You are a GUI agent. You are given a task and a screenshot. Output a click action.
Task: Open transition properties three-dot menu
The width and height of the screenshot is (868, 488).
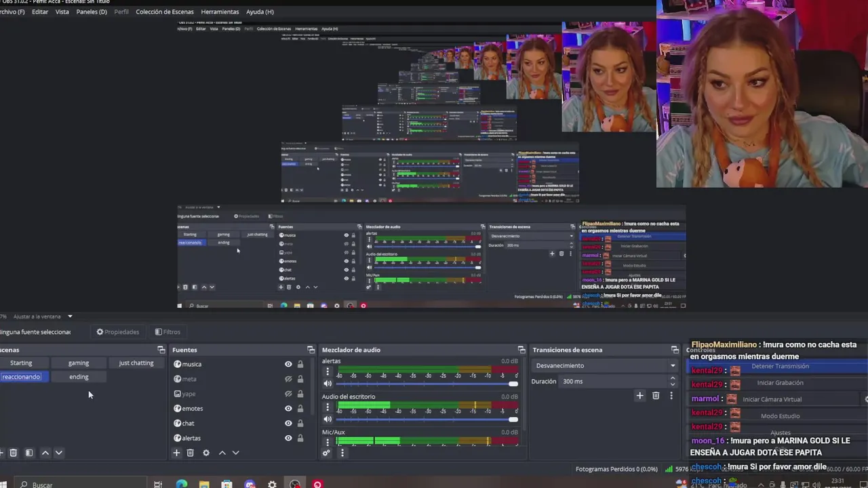pyautogui.click(x=671, y=396)
